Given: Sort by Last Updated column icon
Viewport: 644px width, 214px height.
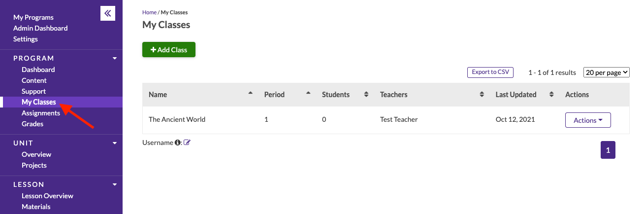Looking at the screenshot, I should point(550,95).
